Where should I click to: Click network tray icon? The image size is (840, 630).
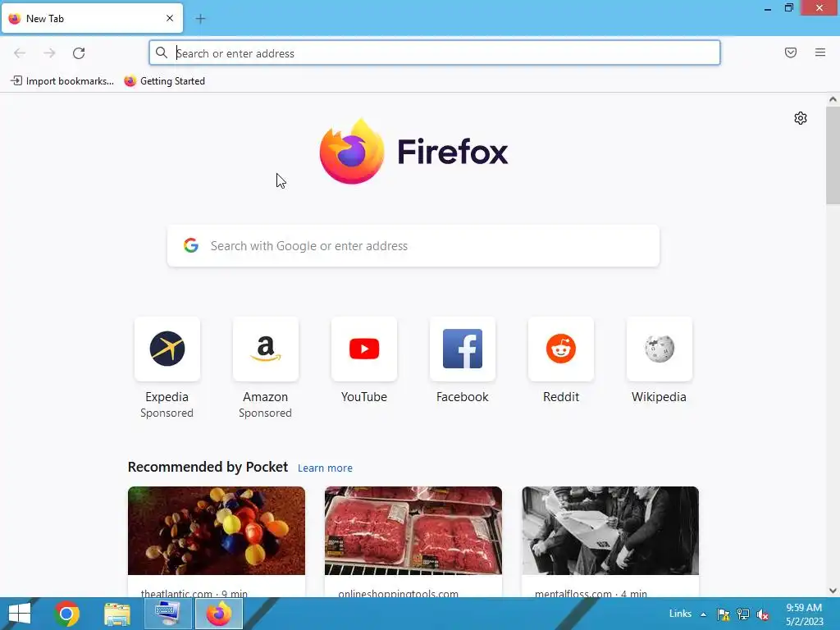[x=743, y=614]
